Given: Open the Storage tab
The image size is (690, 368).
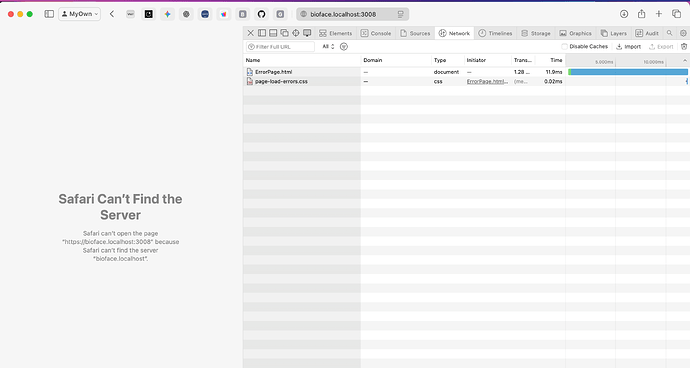Looking at the screenshot, I should 536,33.
